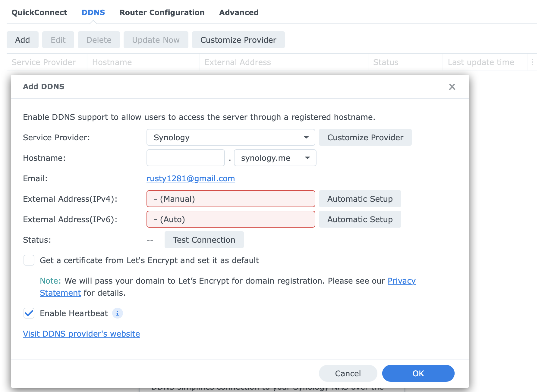Switch to the Router Configuration tab
This screenshot has width=542, height=392.
(162, 12)
